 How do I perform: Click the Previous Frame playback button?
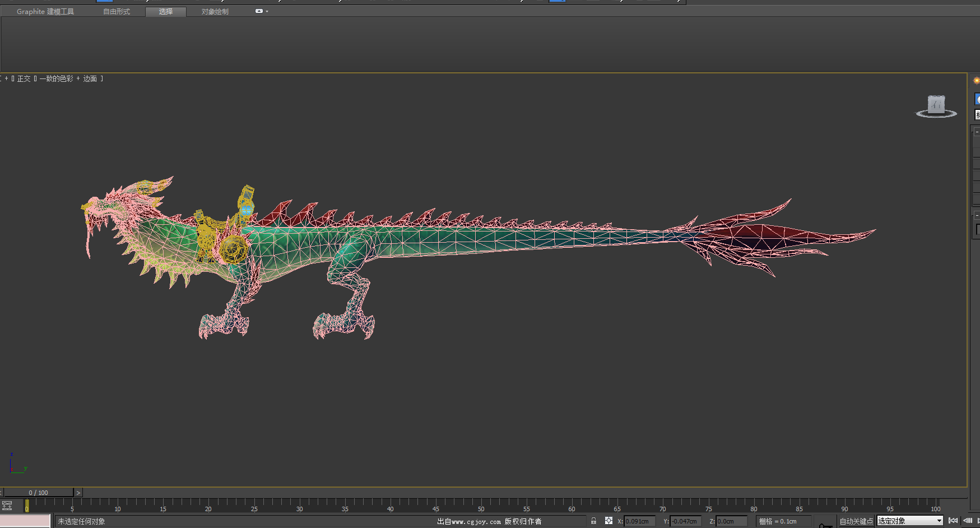pos(968,521)
